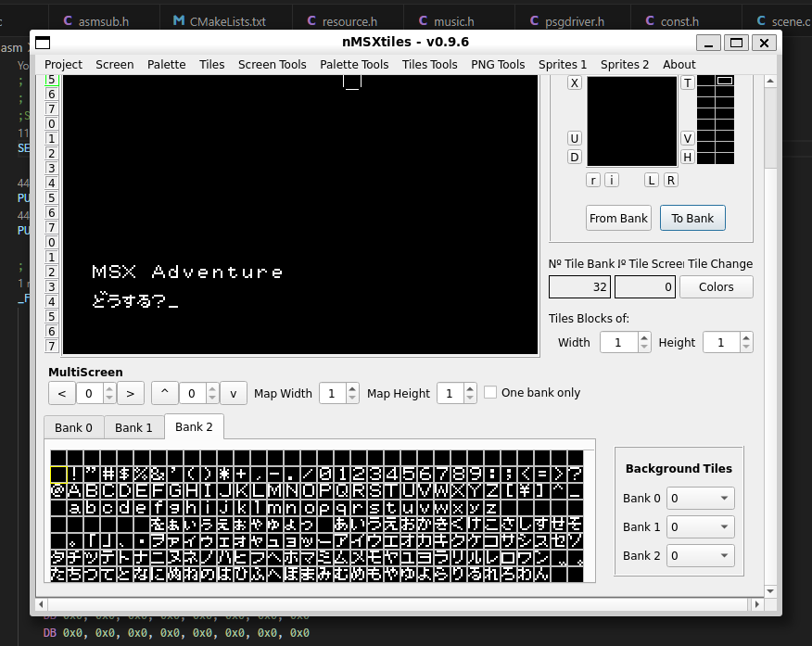The height and width of the screenshot is (646, 812).
Task: Open the About menu
Action: tap(679, 64)
